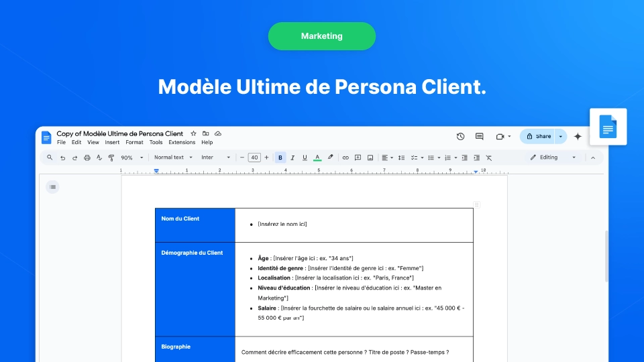The image size is (644, 362).
Task: Click the insert image icon
Action: point(370,158)
